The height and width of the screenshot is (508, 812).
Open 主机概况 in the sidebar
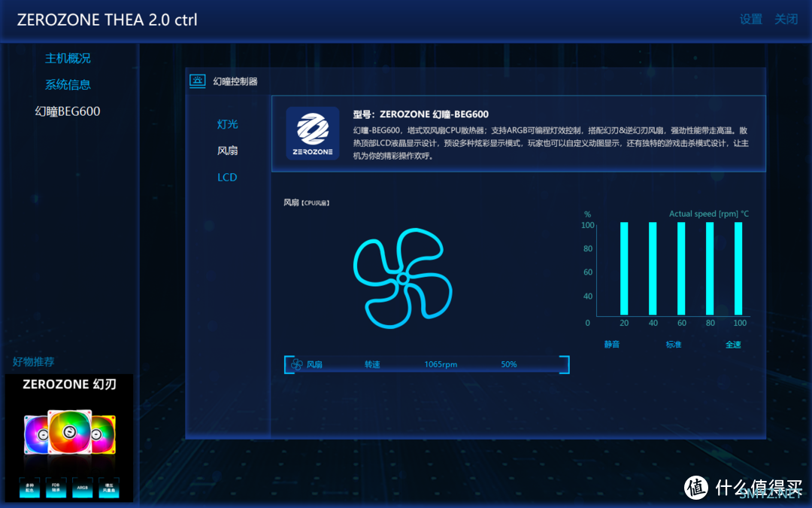point(68,58)
